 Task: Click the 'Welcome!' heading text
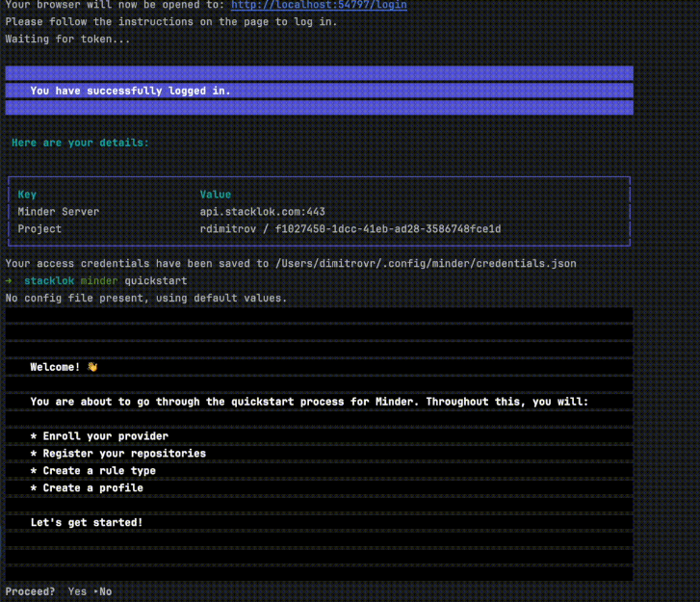click(x=55, y=367)
